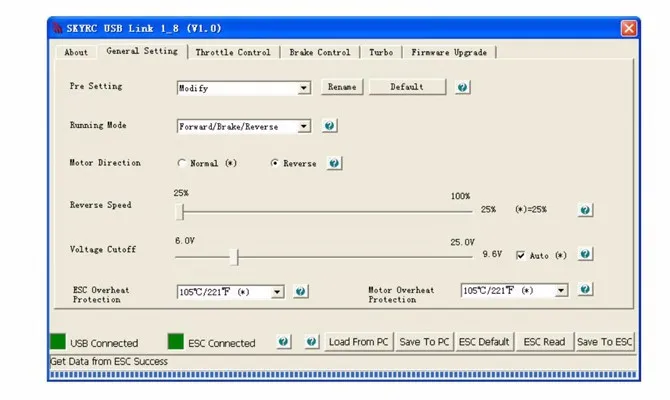Open the Turbo tab
Image resolution: width=670 pixels, height=400 pixels.
pyautogui.click(x=381, y=52)
